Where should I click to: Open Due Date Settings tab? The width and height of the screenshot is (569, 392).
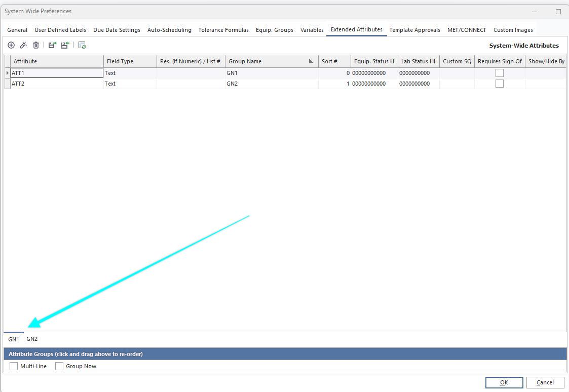pos(117,30)
